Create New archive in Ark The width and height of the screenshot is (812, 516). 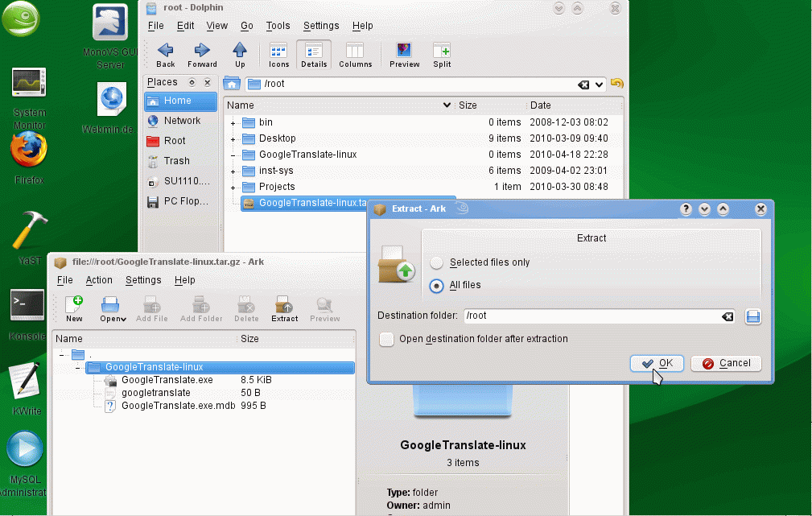74,309
